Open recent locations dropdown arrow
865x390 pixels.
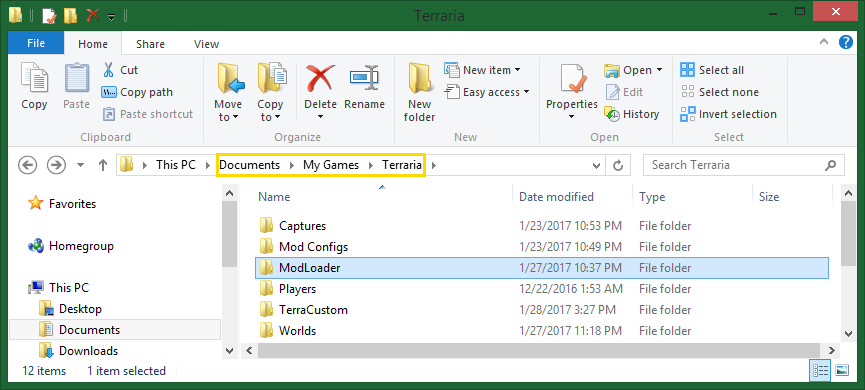point(81,164)
